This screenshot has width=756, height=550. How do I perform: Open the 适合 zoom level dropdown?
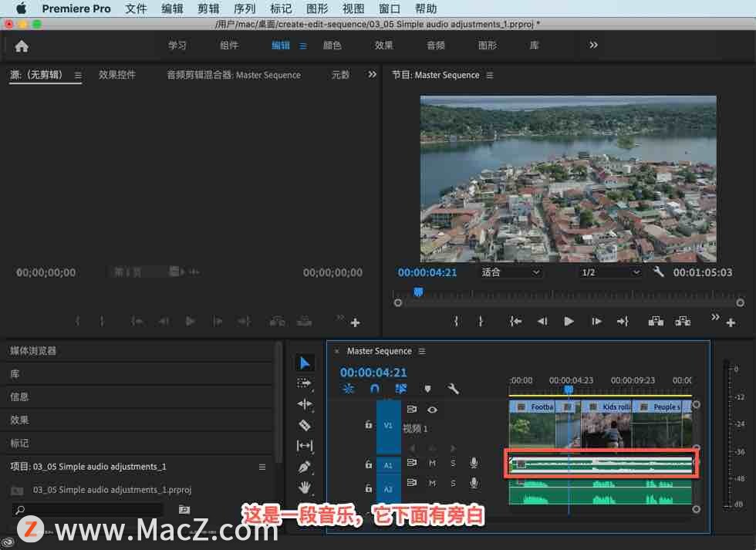coord(511,272)
